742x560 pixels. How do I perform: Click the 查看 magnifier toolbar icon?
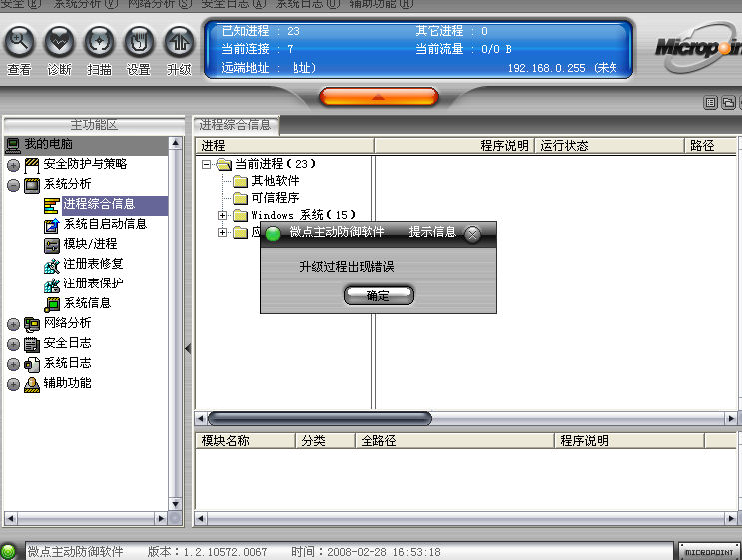[19, 42]
